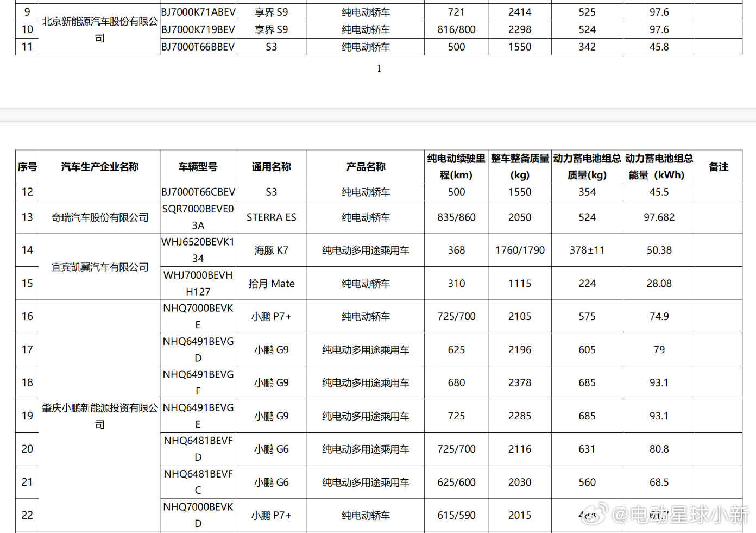Screen dimensions: 756x533
Task: Click the 动力蓄电池组总质量(kg) column header
Action: (x=587, y=167)
